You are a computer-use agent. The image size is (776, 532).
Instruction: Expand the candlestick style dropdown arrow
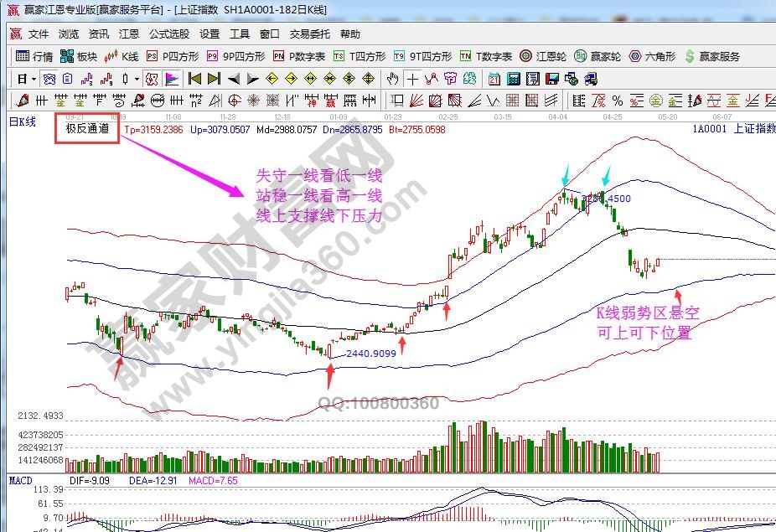point(137,79)
